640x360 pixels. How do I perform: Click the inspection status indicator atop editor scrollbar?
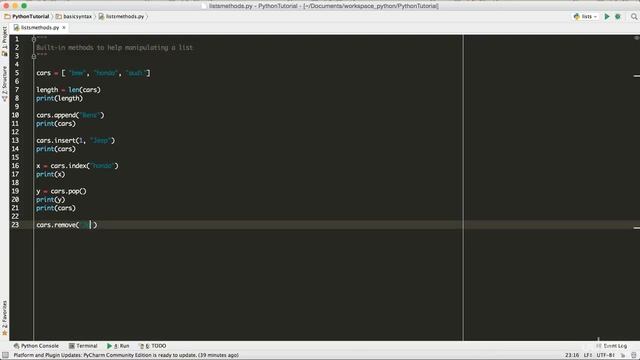[636, 38]
